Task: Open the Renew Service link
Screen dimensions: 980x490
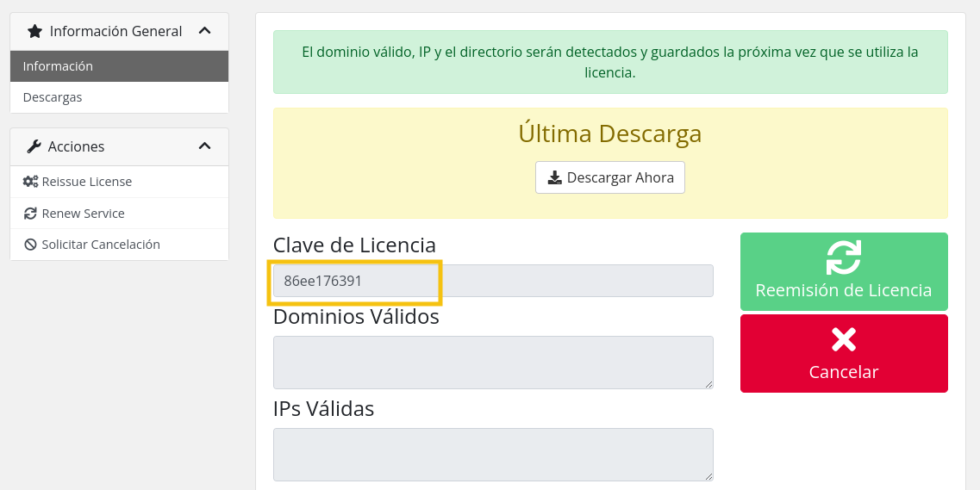Action: pos(83,214)
